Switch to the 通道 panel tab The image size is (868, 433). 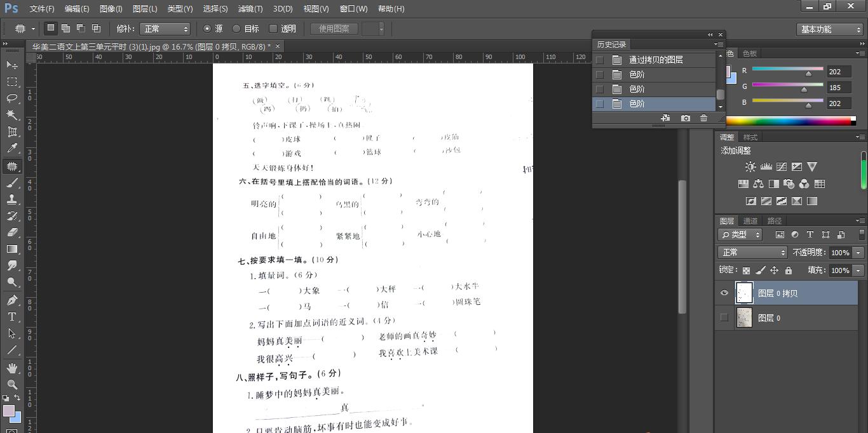(x=750, y=220)
